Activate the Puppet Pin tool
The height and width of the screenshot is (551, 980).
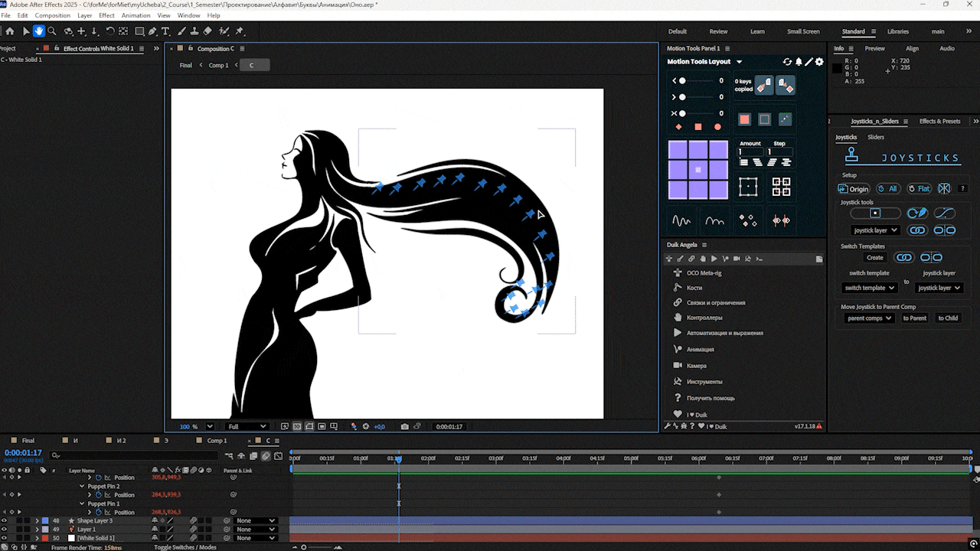click(240, 31)
